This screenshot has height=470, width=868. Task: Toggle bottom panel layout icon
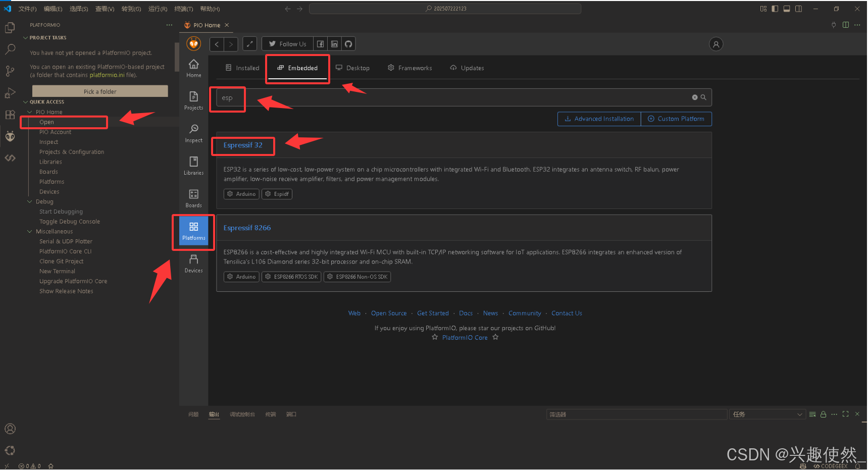point(787,9)
